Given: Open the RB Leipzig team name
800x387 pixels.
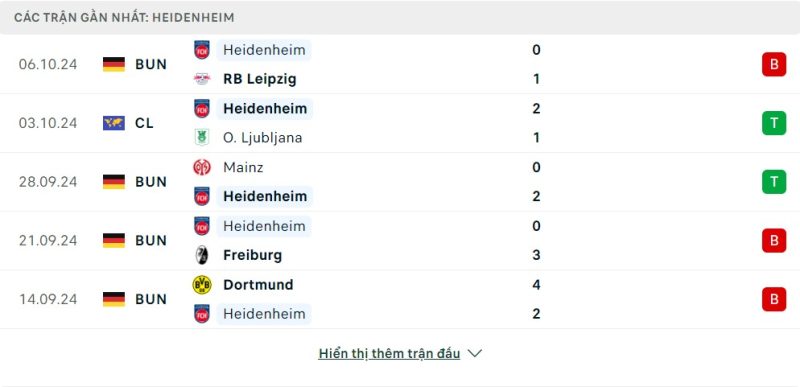Looking at the screenshot, I should pos(260,79).
